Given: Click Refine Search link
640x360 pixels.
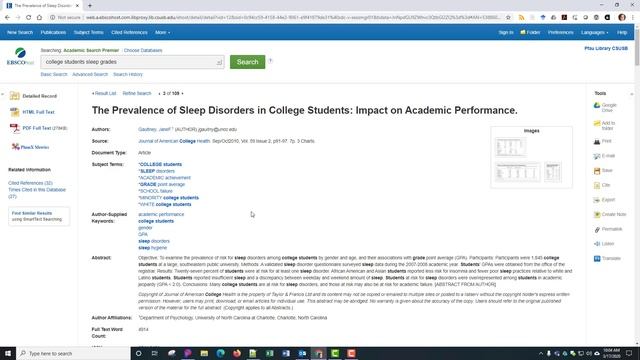Looking at the screenshot, I should pyautogui.click(x=137, y=93).
